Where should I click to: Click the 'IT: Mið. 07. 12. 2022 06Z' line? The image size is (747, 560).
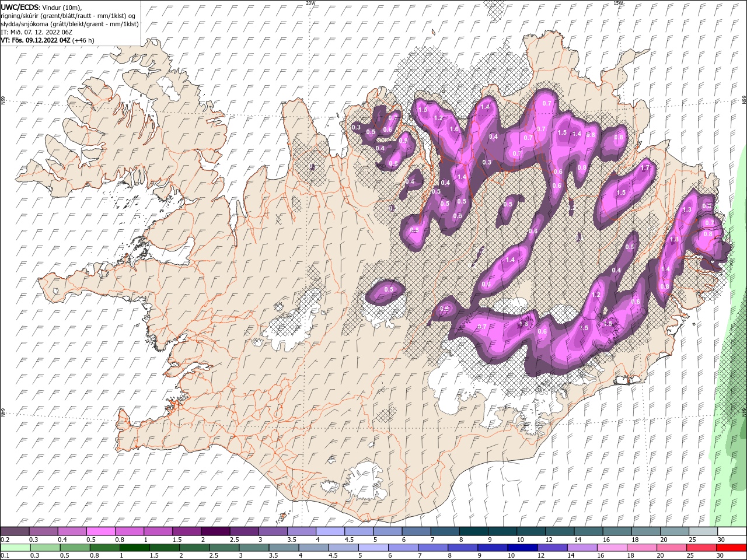(x=37, y=32)
